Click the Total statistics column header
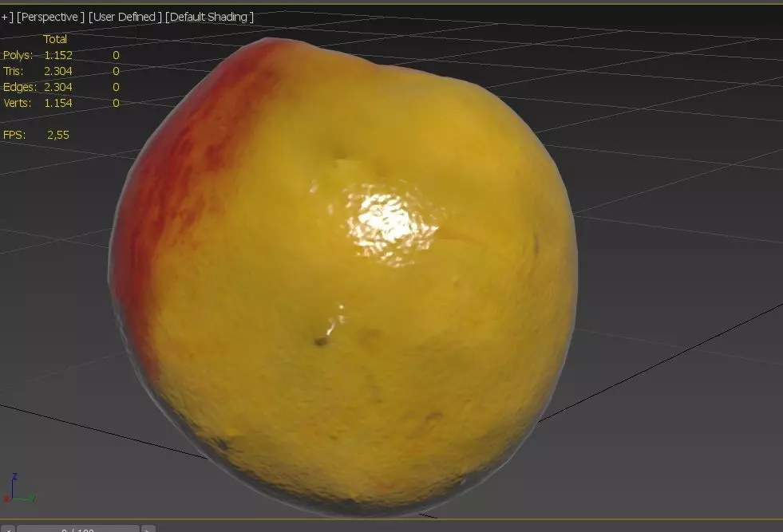783x532 pixels. 55,39
